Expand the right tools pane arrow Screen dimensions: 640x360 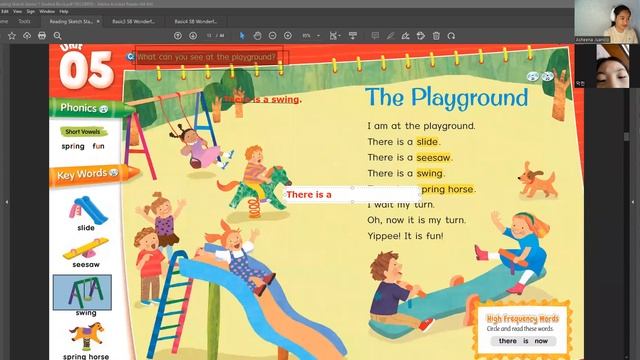click(633, 202)
